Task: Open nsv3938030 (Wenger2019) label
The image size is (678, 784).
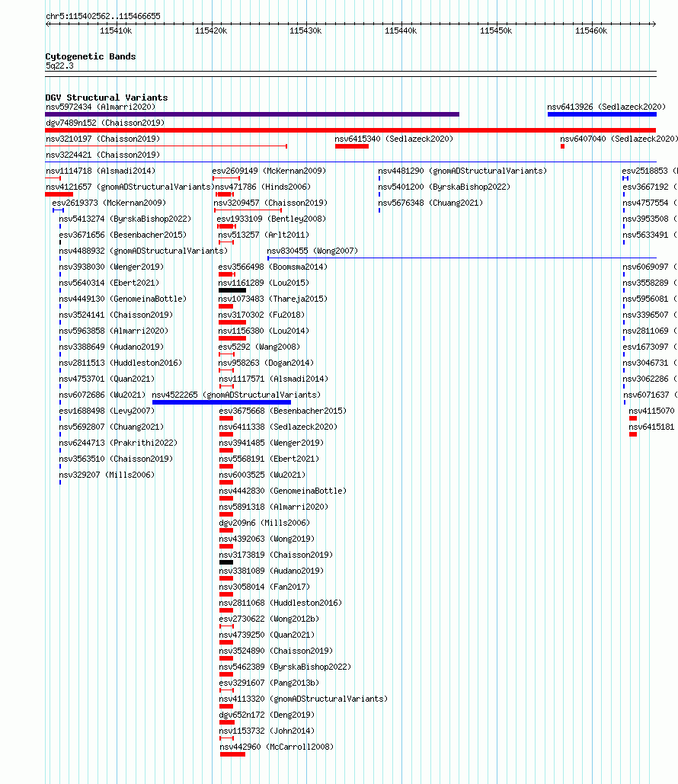Action: (111, 267)
